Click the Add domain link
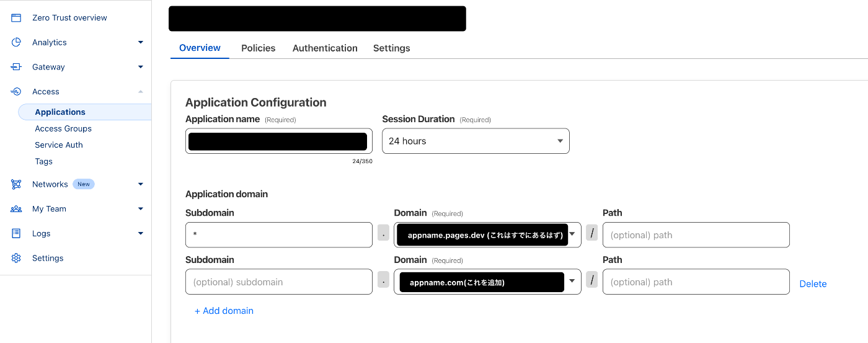 [224, 311]
